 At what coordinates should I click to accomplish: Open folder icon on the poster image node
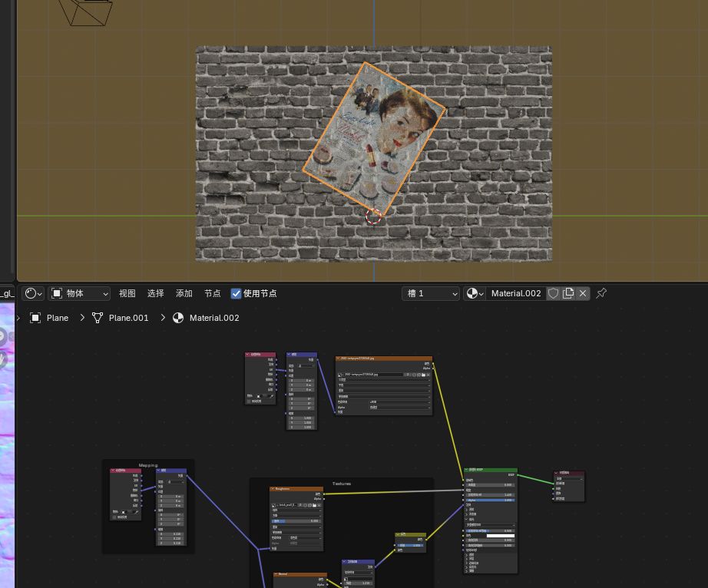pos(423,375)
